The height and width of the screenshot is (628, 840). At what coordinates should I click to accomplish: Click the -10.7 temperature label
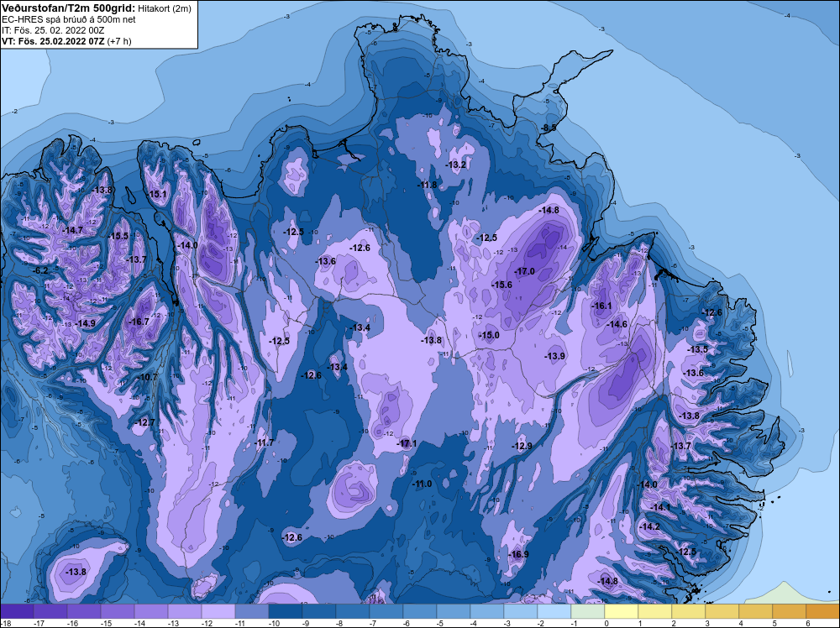point(148,377)
